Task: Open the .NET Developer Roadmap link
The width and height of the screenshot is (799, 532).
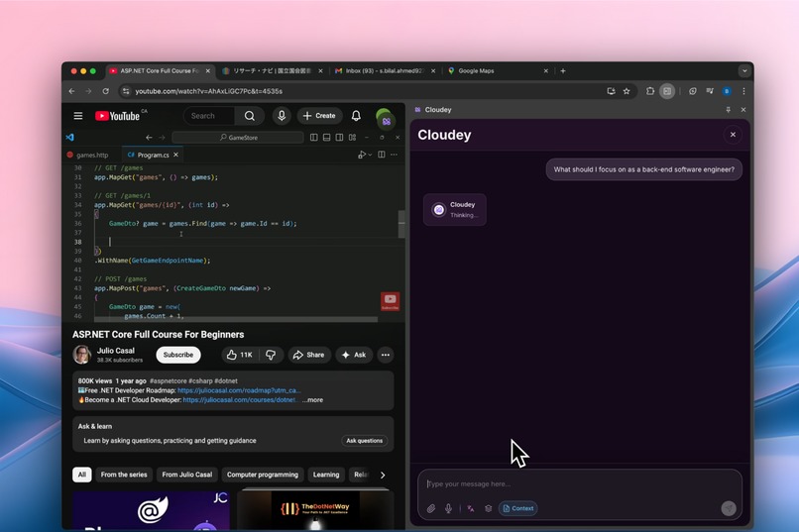Action: 239,390
